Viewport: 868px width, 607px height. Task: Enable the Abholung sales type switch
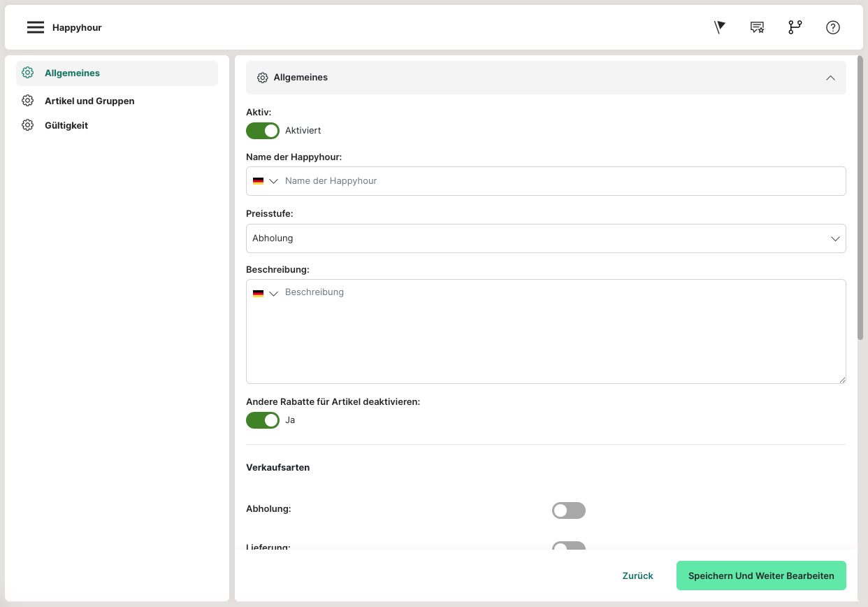[568, 510]
